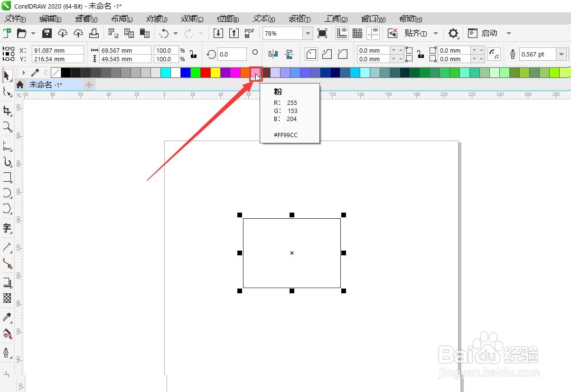The height and width of the screenshot is (392, 571).
Task: Pick the cyan swatch in the palette
Action: 166,73
